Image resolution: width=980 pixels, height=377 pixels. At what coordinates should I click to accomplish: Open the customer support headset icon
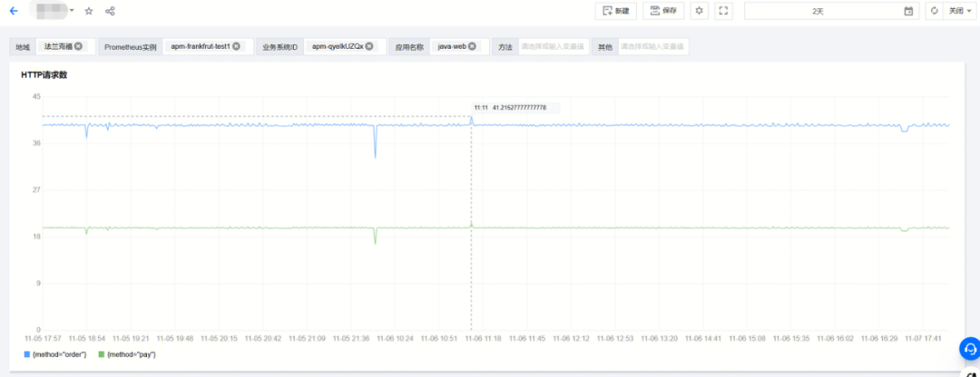tap(969, 348)
